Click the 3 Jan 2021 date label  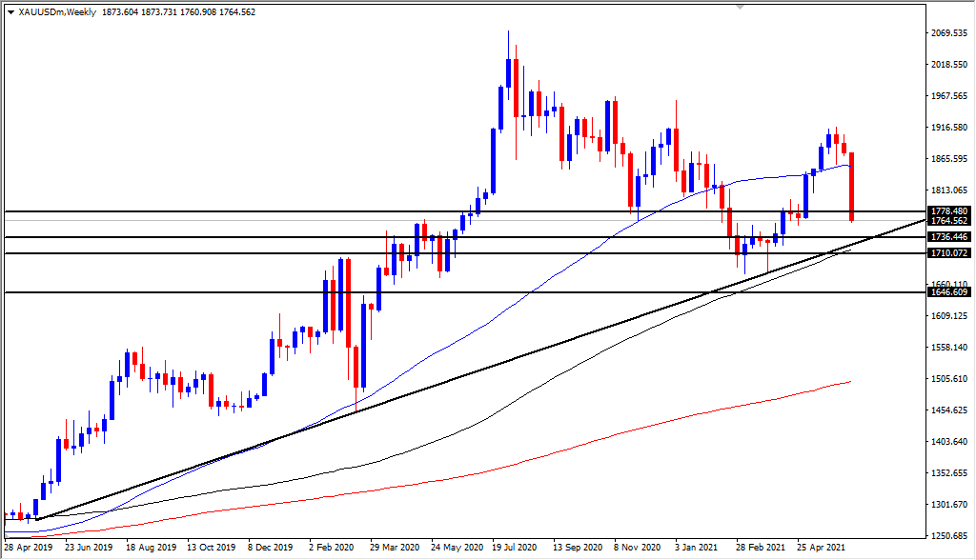[x=696, y=548]
